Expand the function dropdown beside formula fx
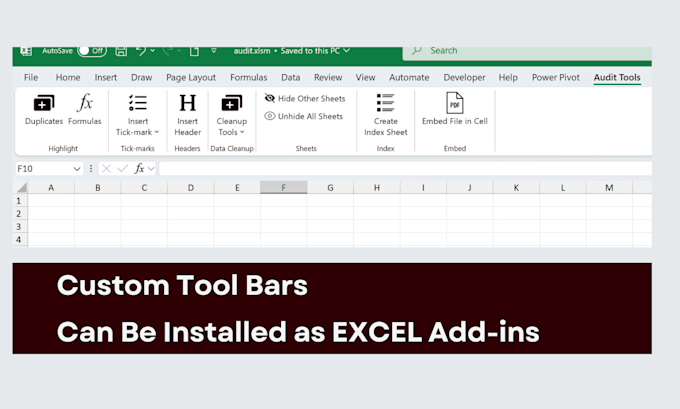Screen dimensions: 680x409 tap(151, 169)
